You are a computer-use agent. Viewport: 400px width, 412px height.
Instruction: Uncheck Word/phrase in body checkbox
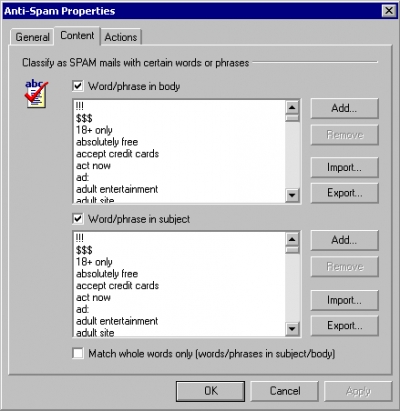(x=78, y=86)
